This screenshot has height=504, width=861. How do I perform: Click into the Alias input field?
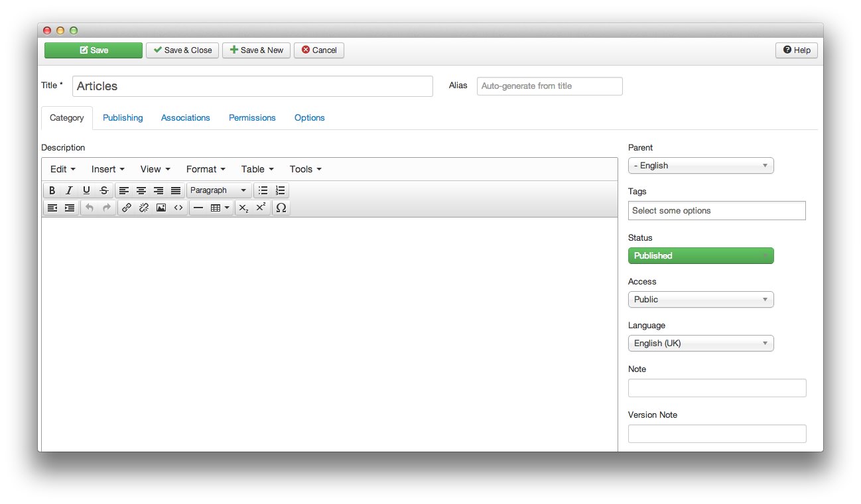tap(549, 86)
